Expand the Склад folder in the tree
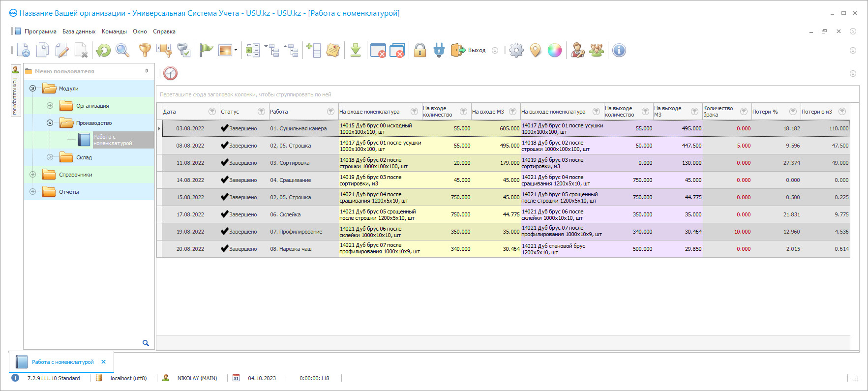 [50, 157]
